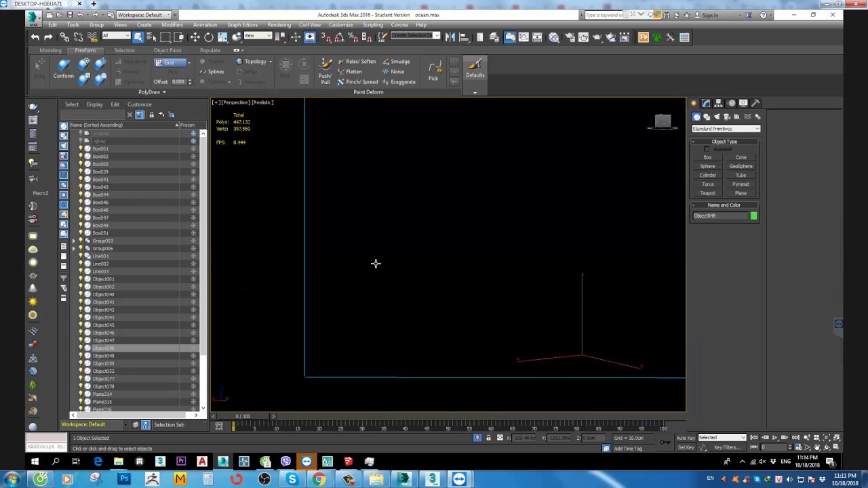
Task: Switch to the Populate ribbon tab
Action: pyautogui.click(x=210, y=50)
